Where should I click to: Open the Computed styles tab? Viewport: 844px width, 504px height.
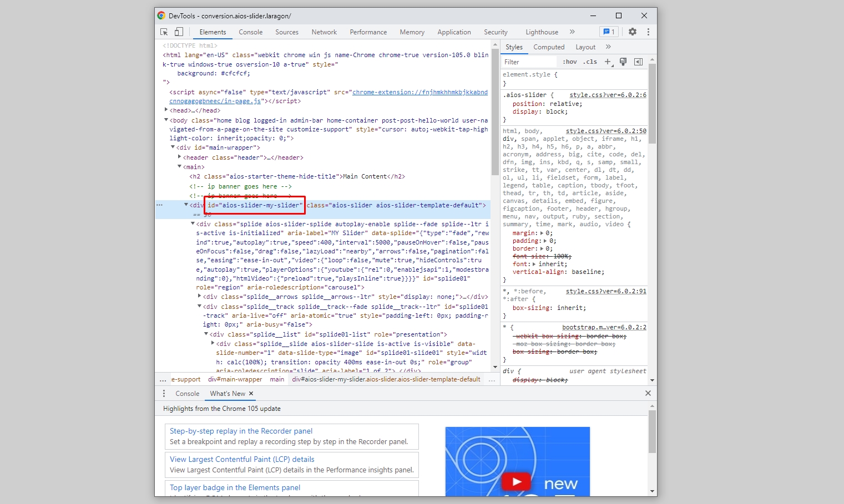pyautogui.click(x=548, y=47)
